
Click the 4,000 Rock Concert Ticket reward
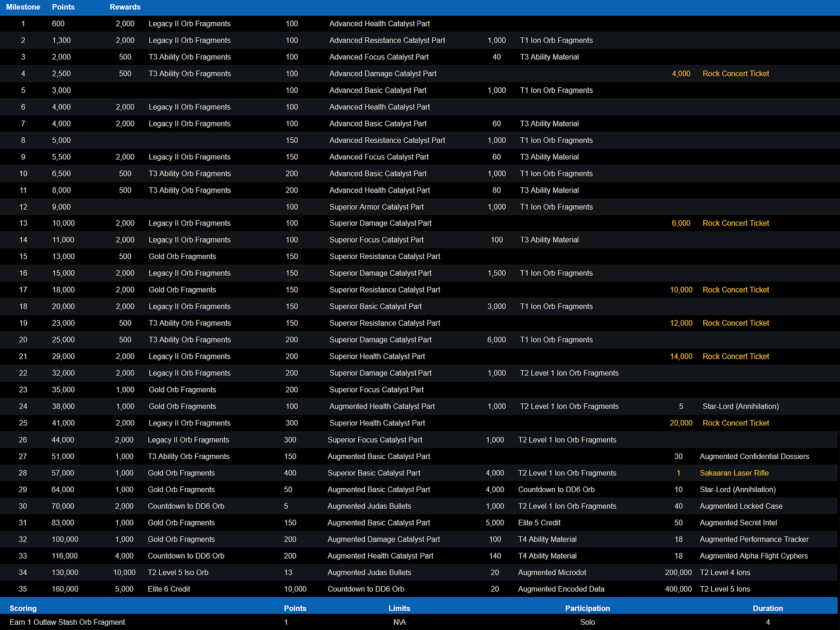click(x=735, y=74)
